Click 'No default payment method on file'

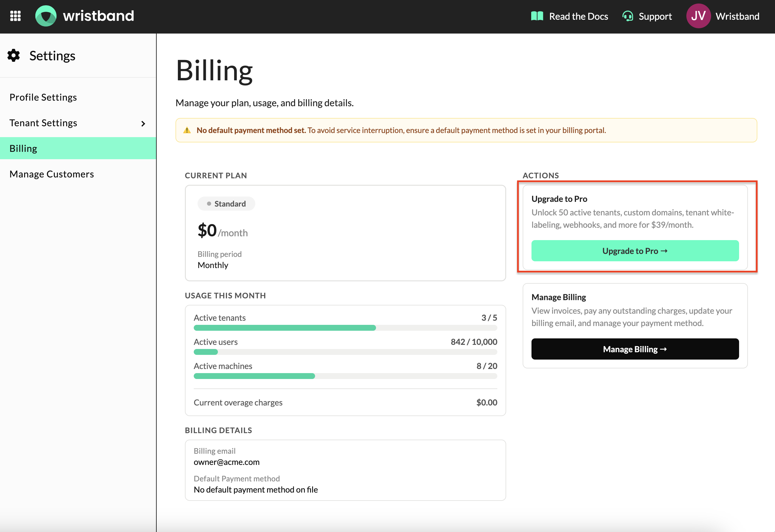tap(256, 490)
